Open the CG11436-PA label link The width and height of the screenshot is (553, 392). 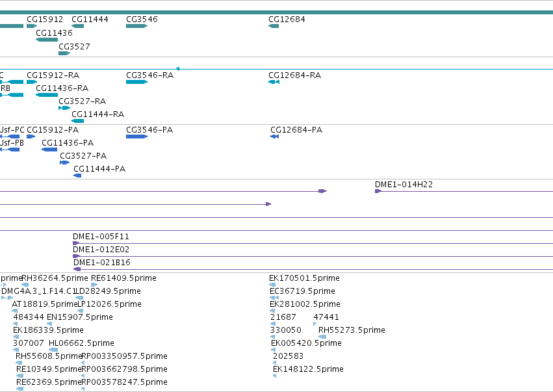pos(68,143)
